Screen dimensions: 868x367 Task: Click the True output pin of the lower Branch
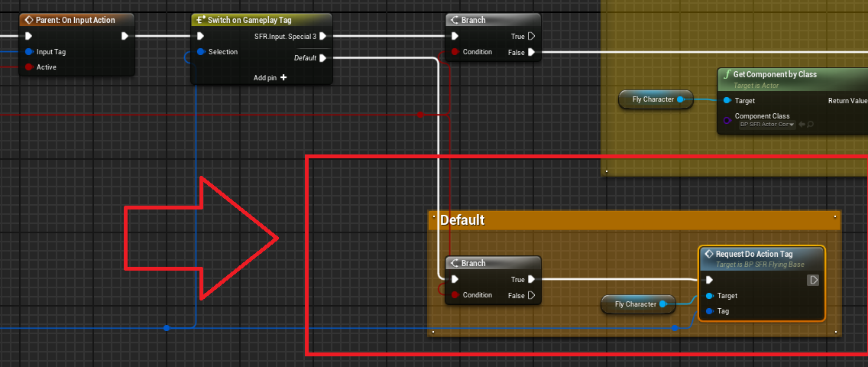pos(532,280)
